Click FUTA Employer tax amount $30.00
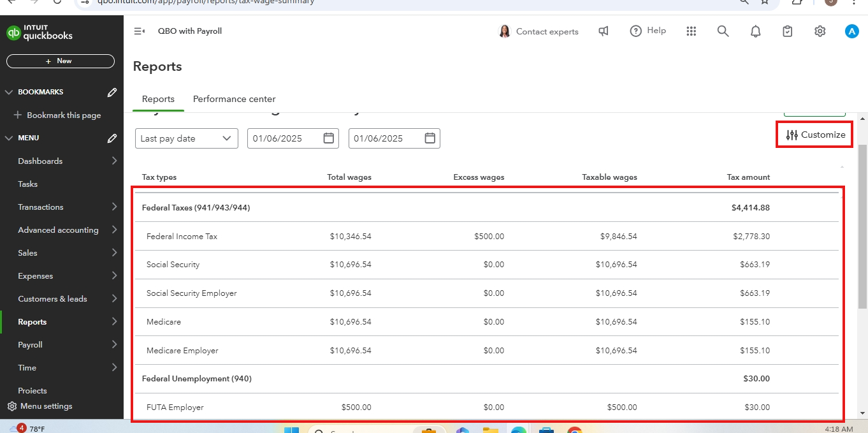 (x=756, y=407)
